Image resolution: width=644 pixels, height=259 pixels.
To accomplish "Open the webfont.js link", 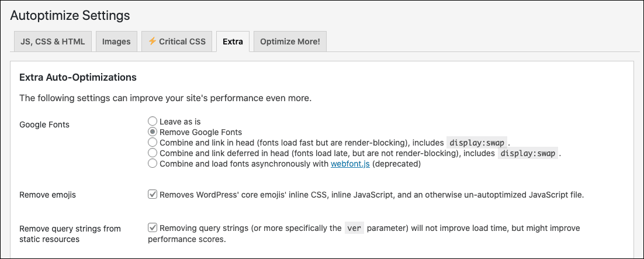I will (x=351, y=164).
